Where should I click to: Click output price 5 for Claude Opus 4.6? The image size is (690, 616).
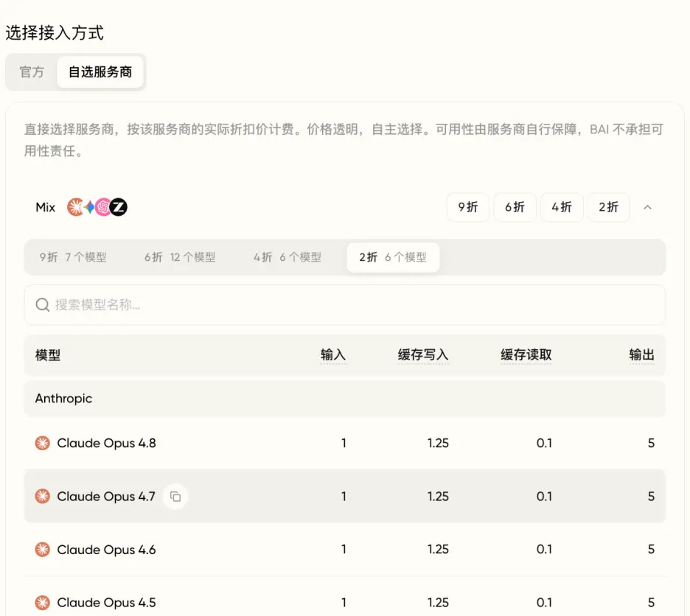click(651, 549)
